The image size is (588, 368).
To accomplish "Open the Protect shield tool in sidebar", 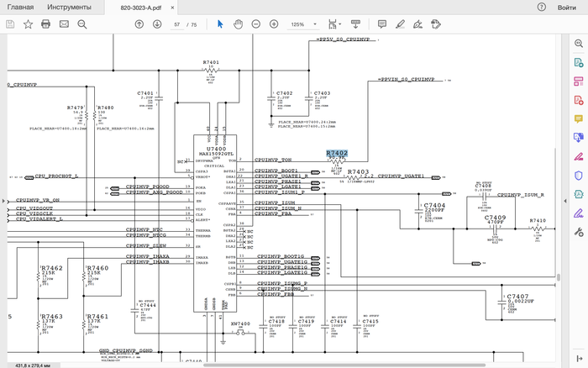I will coord(578,175).
